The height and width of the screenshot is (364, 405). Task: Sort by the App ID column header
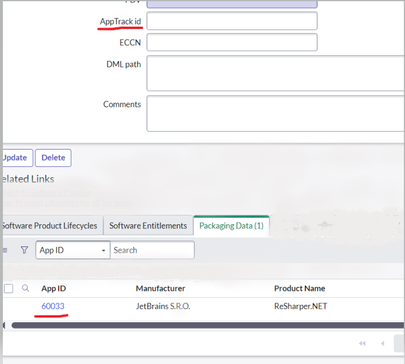(54, 288)
